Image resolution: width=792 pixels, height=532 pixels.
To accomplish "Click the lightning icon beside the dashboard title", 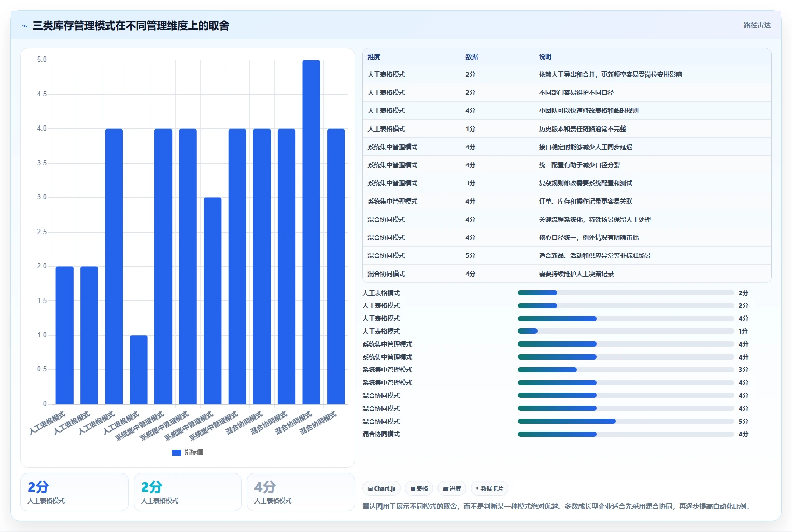I will coord(24,26).
